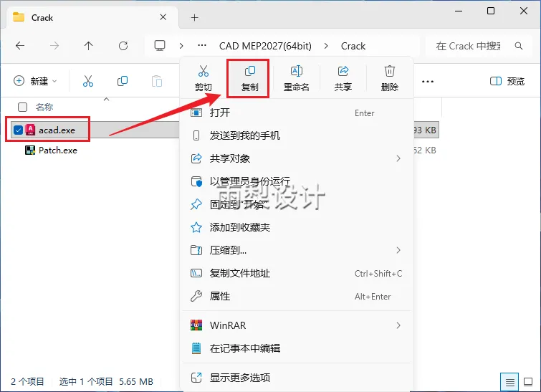Choose 打开 (Open) from the context menu
The height and width of the screenshot is (392, 541).
pos(297,113)
